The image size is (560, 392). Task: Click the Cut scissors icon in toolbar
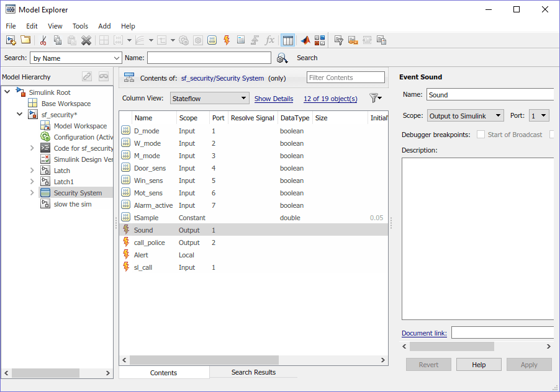point(43,40)
